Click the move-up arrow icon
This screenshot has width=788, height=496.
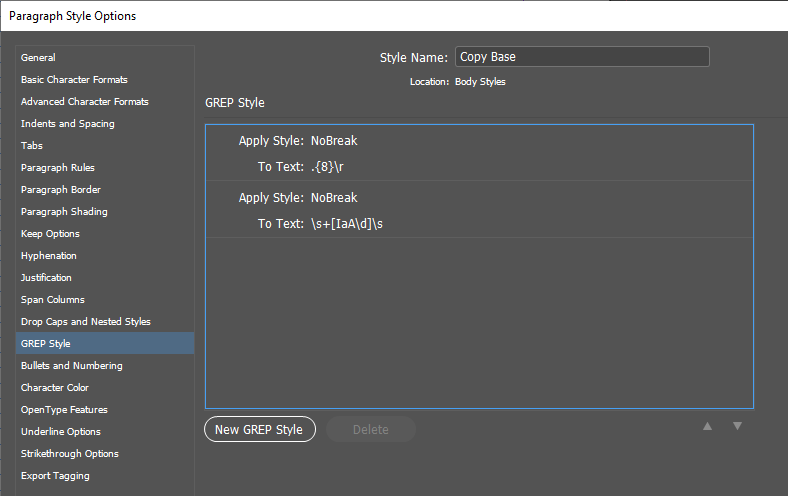[707, 426]
